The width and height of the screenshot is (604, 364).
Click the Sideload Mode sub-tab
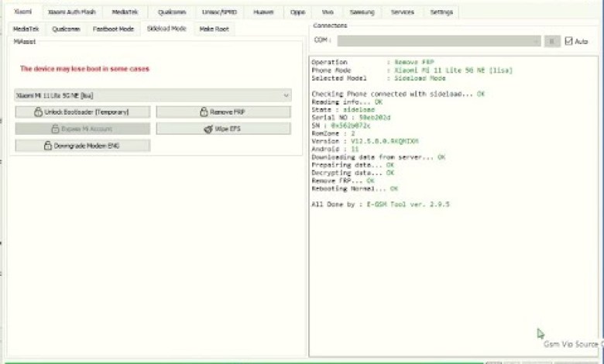[x=166, y=29]
